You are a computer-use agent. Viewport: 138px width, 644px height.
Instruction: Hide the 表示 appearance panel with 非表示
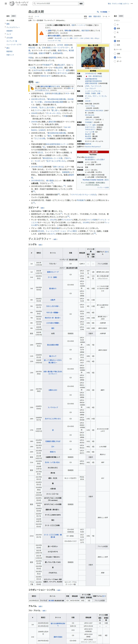[121, 16]
